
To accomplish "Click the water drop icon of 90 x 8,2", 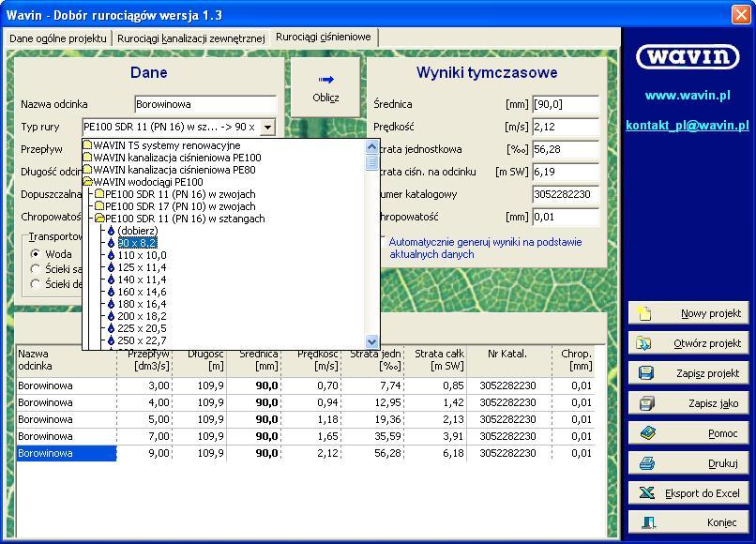I will tap(111, 243).
